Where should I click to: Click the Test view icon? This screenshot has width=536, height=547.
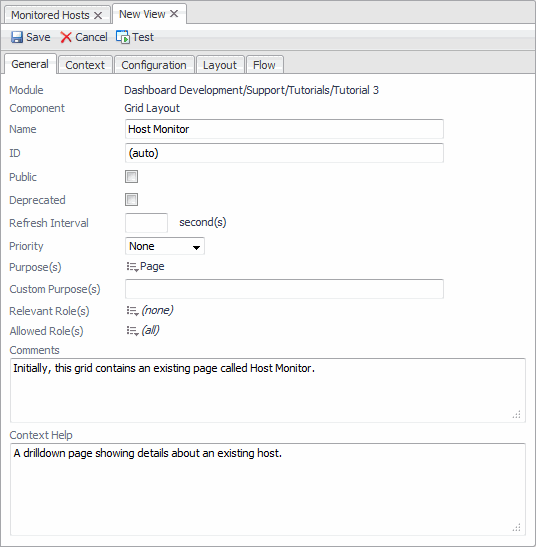122,37
